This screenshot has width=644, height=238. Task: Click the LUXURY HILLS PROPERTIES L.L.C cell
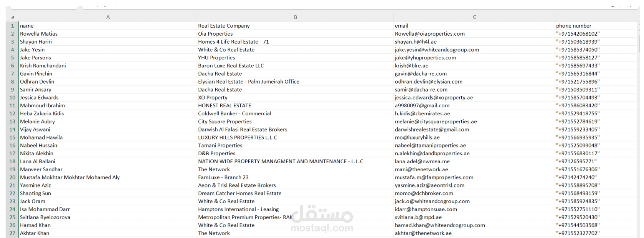[295, 137]
